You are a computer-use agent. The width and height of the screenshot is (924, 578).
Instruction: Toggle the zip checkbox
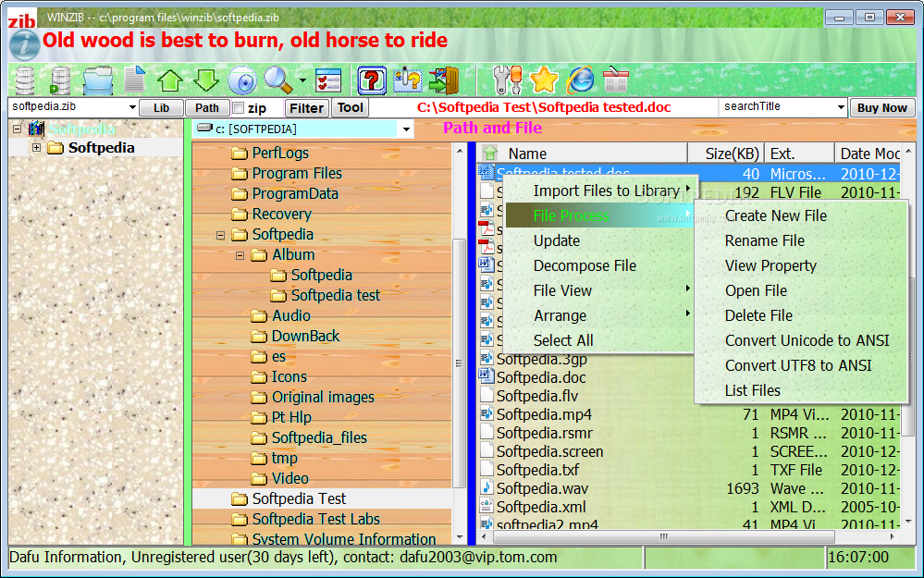pos(238,108)
